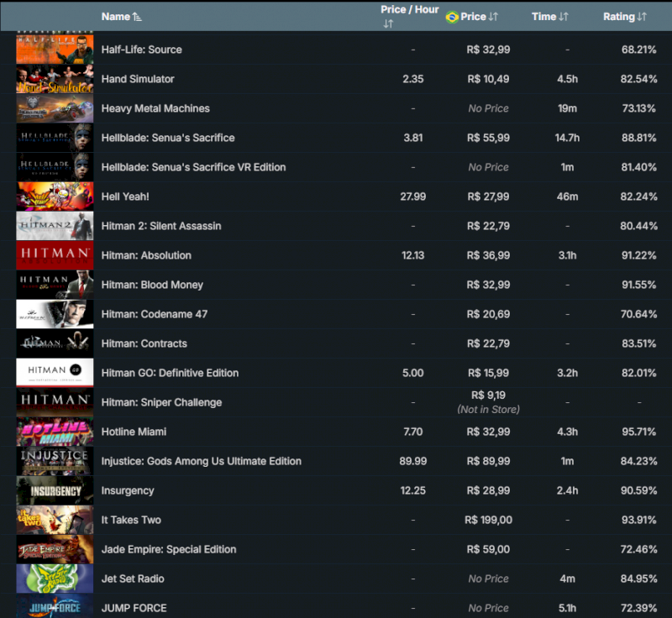Open the Half-Life: Source thumbnail
This screenshot has width=672, height=618.
55,50
